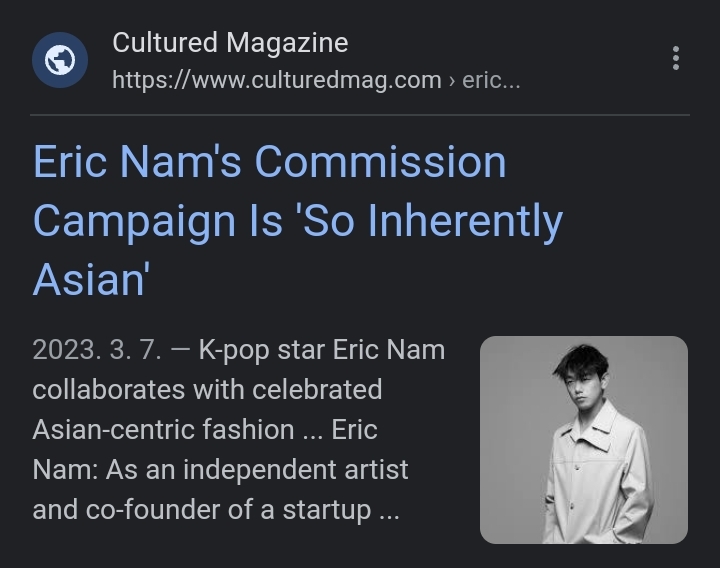Screen dimensions: 720x568
Task: Click "Nam: As an independent artist" snippet line
Action: tap(220, 469)
